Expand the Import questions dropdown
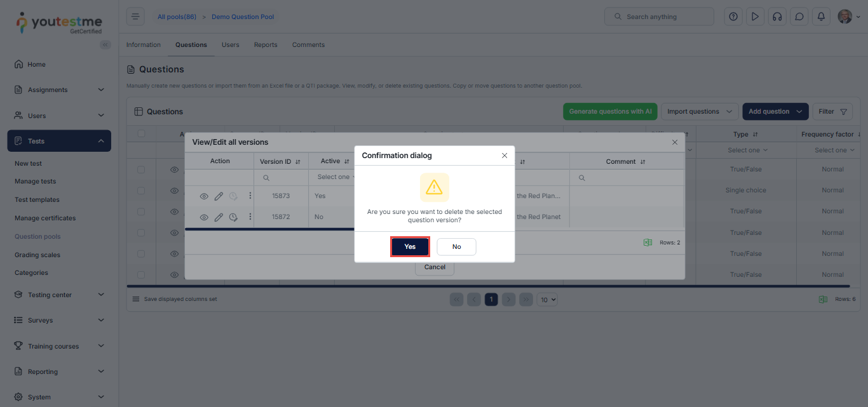This screenshot has height=407, width=868. click(700, 112)
